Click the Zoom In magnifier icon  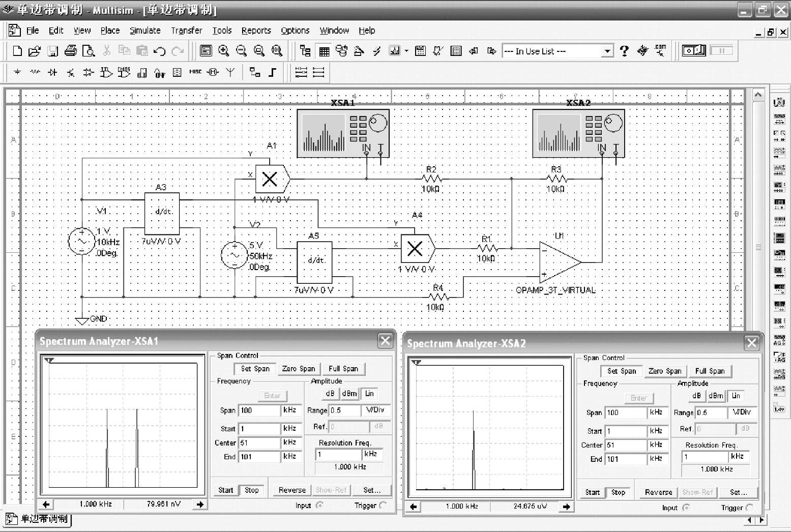click(223, 51)
